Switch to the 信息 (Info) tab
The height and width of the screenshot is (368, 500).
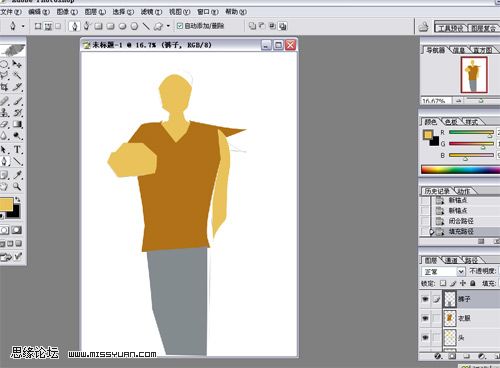click(x=458, y=50)
